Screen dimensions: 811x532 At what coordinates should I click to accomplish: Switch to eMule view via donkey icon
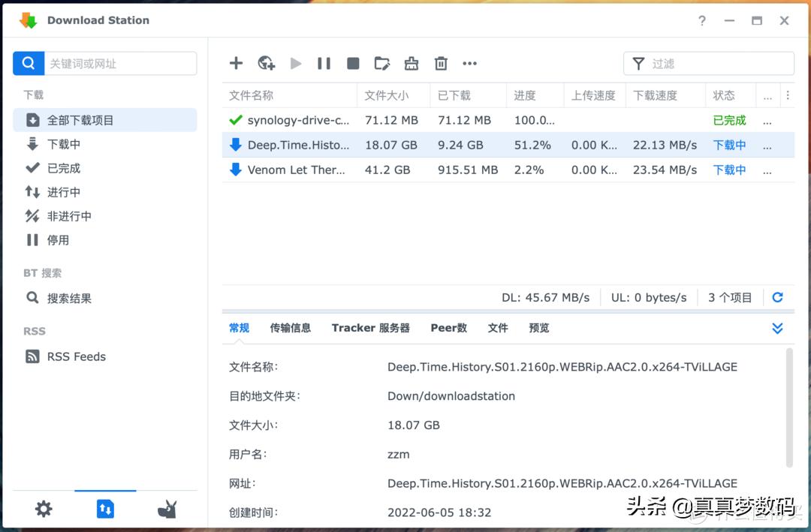point(167,509)
